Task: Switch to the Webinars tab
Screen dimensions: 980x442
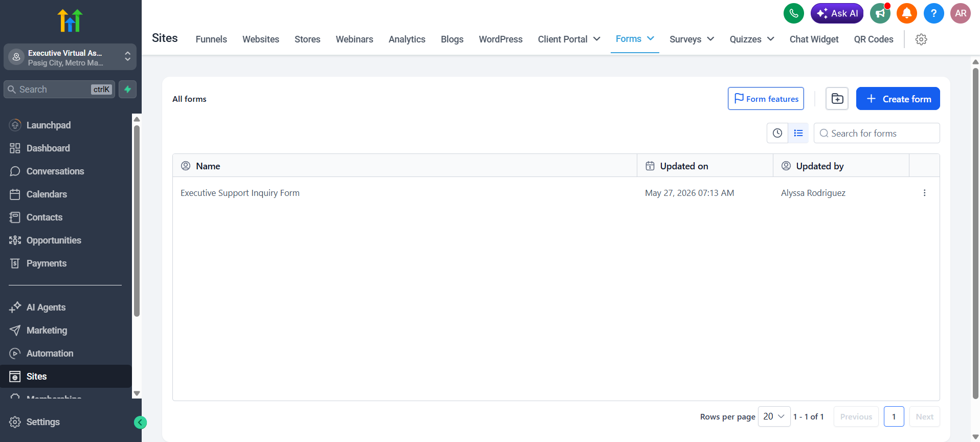Action: (x=354, y=39)
